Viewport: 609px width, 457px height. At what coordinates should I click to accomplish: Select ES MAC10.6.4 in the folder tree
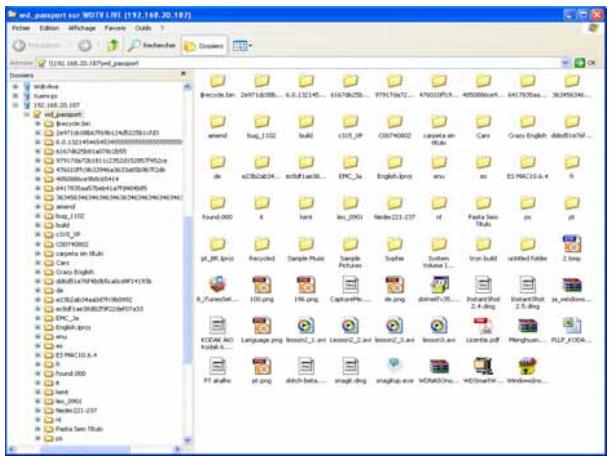pos(76,355)
